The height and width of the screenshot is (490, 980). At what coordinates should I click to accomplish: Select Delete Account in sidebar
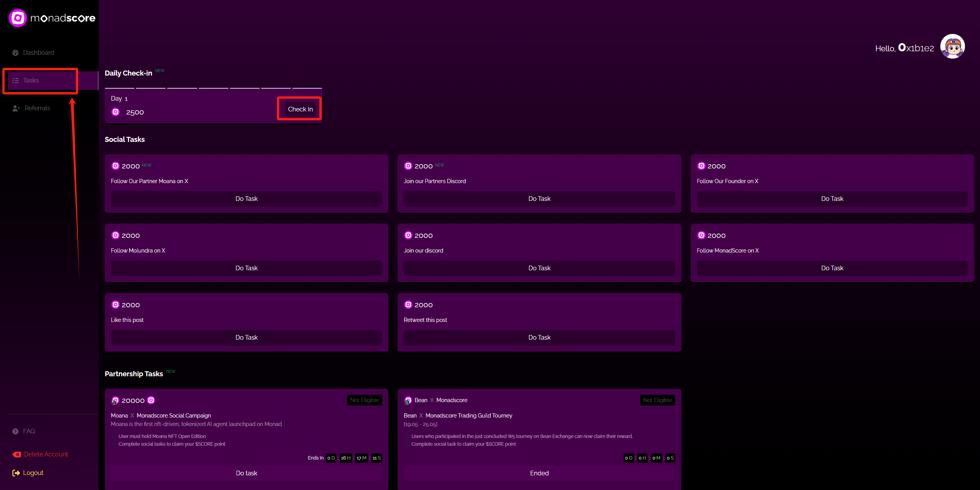click(46, 455)
